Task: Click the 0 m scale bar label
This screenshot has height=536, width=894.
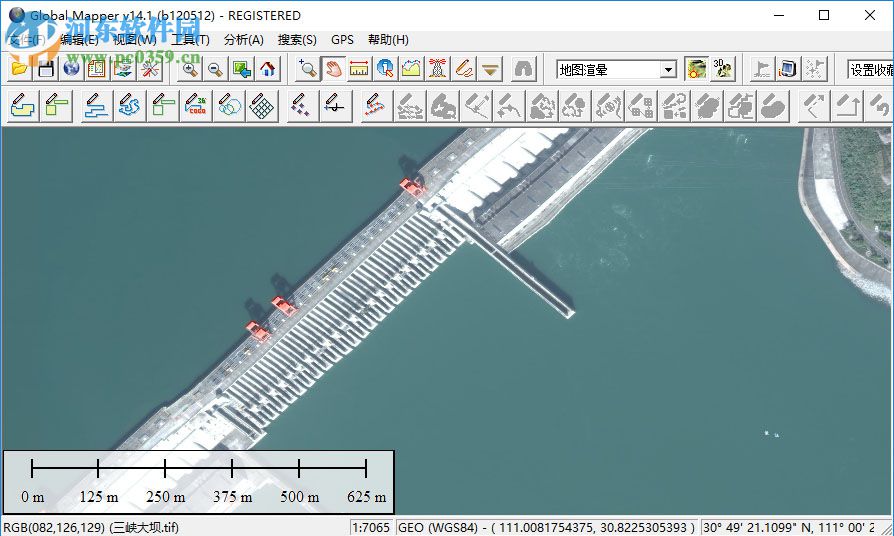Action: click(32, 497)
